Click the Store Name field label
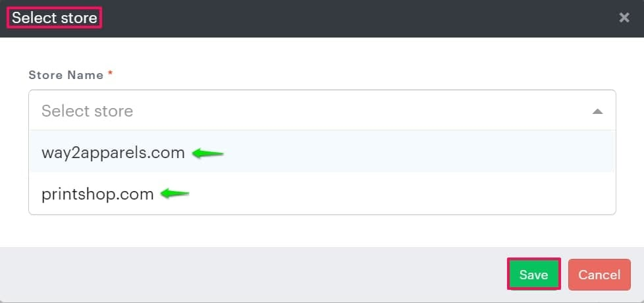This screenshot has height=303, width=644. (x=66, y=75)
